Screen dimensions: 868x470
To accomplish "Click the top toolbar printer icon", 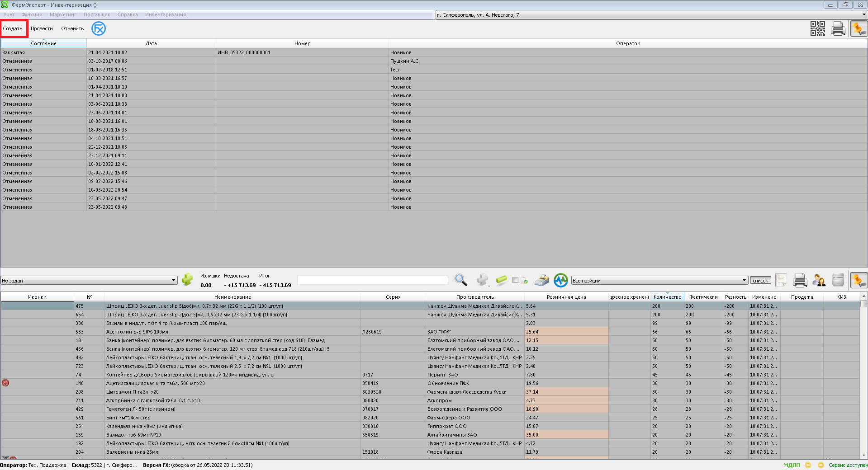I will pos(838,28).
